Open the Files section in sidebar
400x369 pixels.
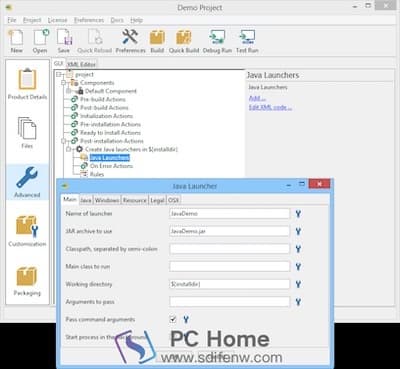27,132
